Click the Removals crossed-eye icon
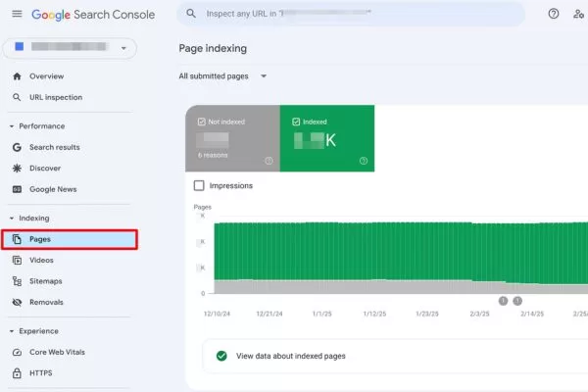Viewport: 588px width, 392px height. pyautogui.click(x=17, y=302)
